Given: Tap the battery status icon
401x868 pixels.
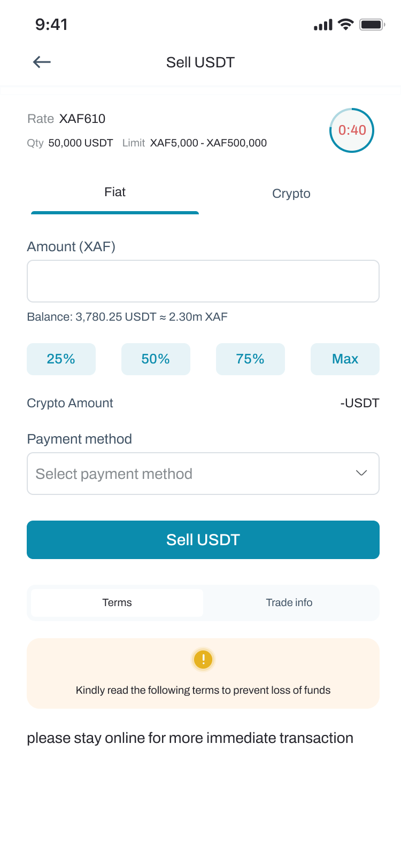Looking at the screenshot, I should point(372,25).
